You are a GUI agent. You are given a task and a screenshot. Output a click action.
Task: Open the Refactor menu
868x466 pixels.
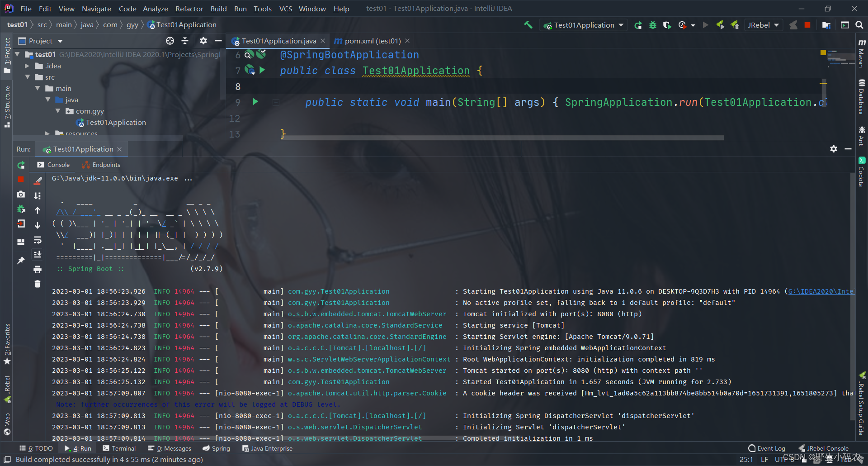189,9
